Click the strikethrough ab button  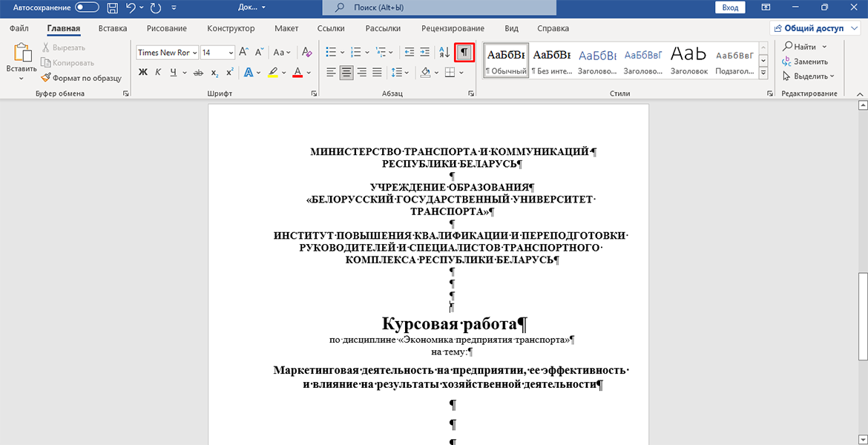[197, 72]
